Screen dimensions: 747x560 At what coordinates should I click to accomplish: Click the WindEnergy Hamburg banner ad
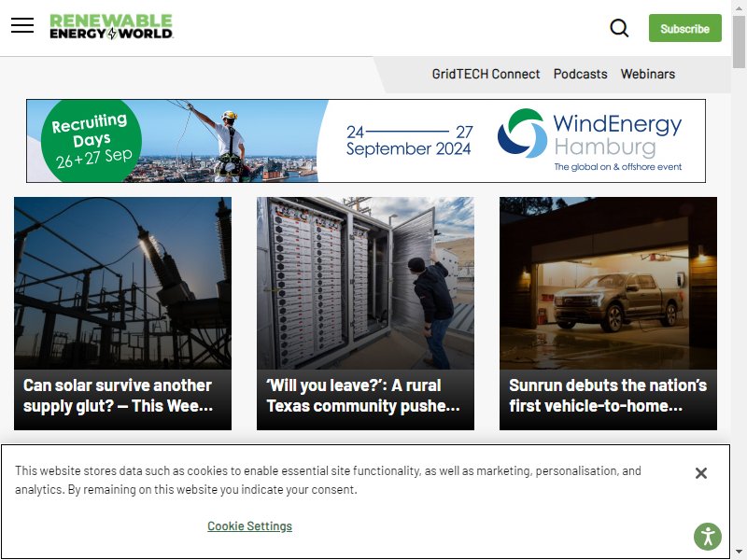366,141
